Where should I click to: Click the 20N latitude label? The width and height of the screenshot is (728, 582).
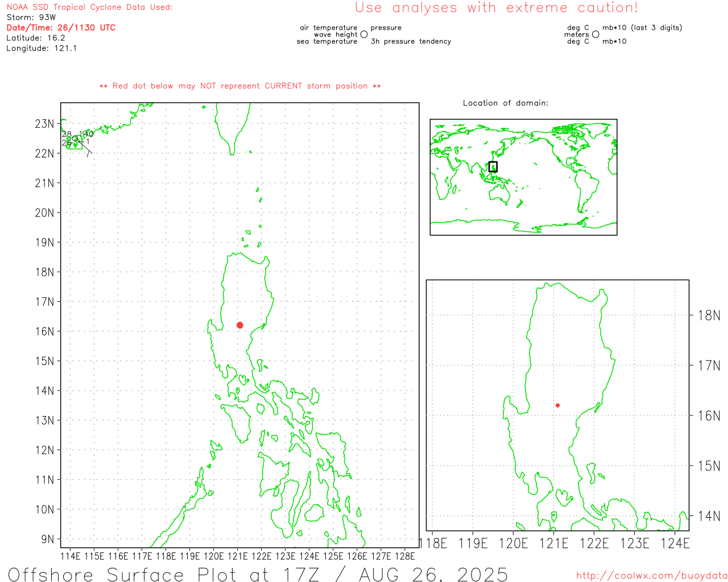point(44,213)
